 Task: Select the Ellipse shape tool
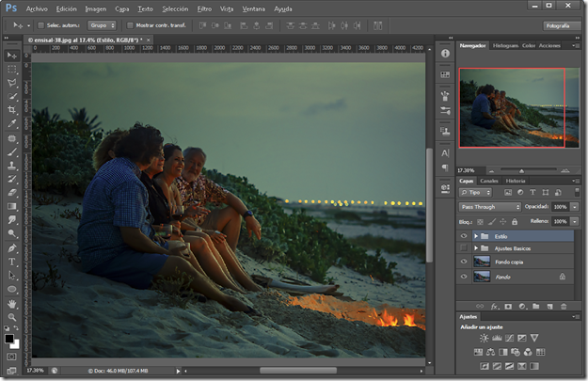pos(12,289)
